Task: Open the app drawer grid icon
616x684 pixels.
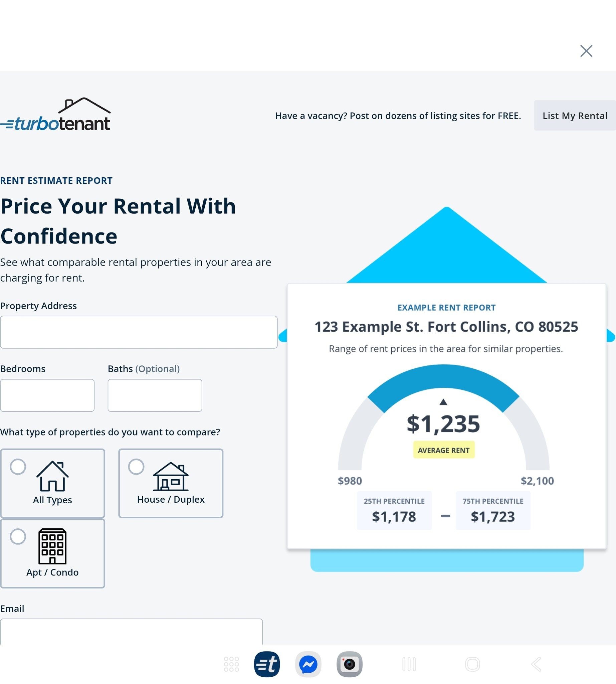Action: coord(231,664)
